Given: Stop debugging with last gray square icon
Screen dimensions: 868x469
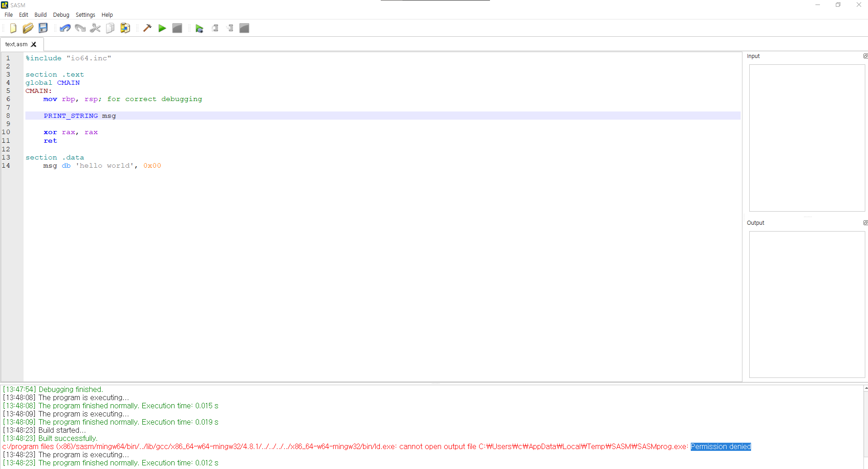Looking at the screenshot, I should point(244,28).
